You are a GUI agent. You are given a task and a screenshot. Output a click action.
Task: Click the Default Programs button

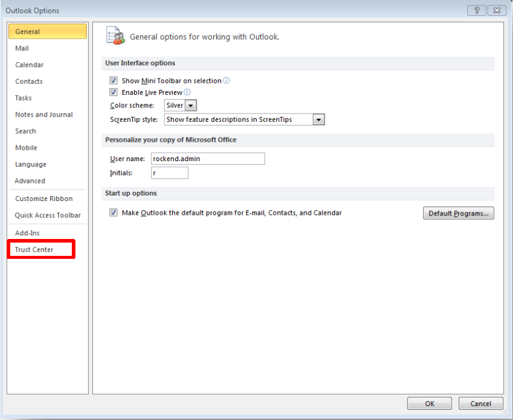(x=458, y=213)
